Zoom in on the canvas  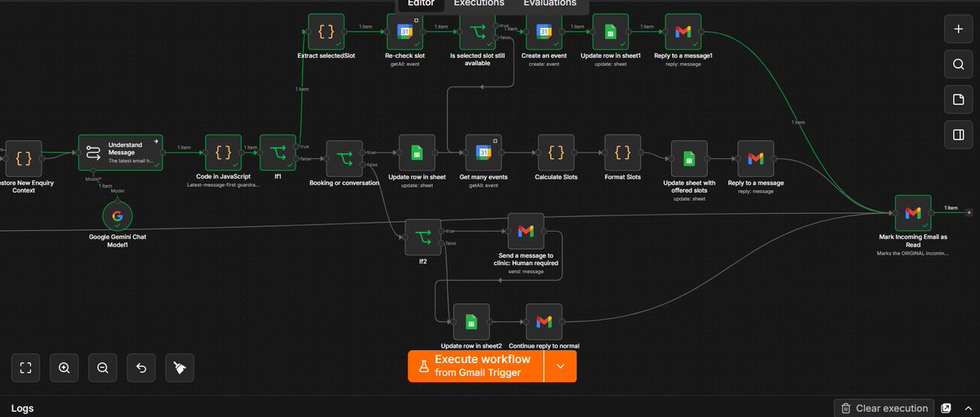[x=65, y=368]
